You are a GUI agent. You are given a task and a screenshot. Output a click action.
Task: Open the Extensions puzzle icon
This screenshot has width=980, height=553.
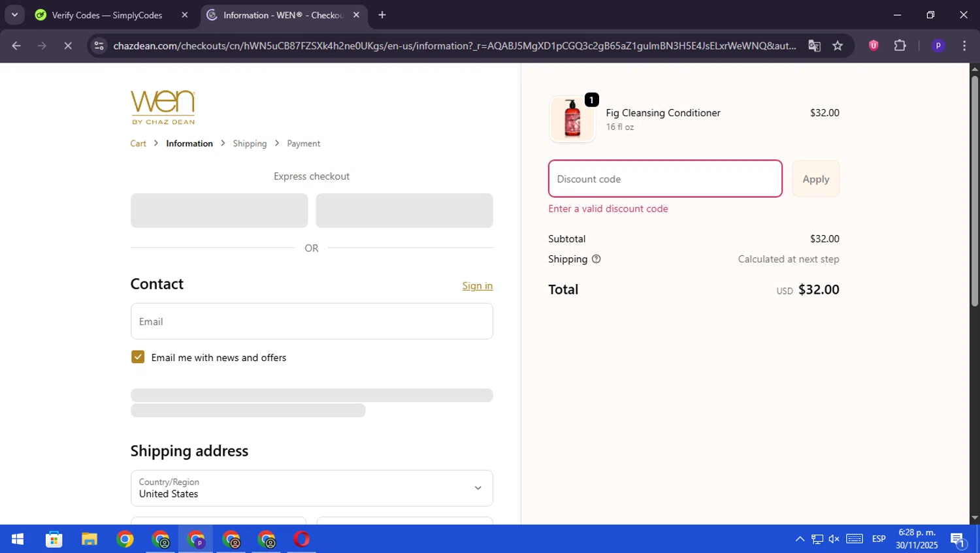coord(900,46)
